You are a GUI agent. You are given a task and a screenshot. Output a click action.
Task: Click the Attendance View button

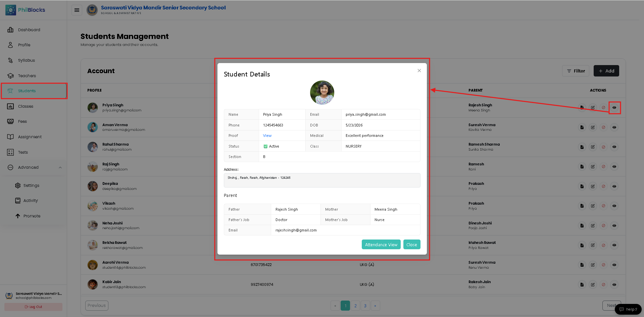coord(381,245)
